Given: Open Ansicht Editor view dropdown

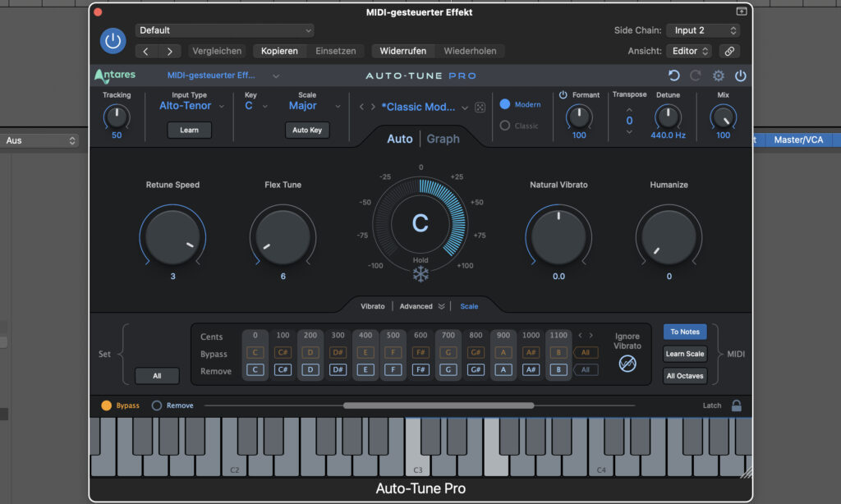Looking at the screenshot, I should [x=689, y=51].
